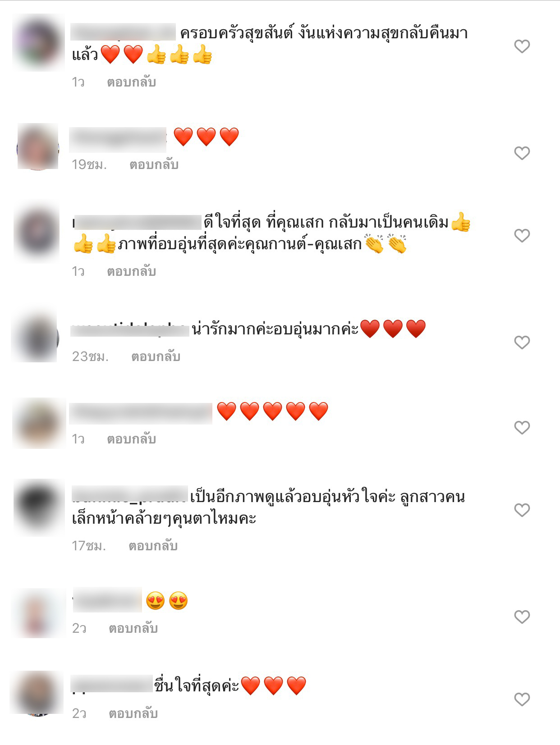
Task: Like the comment with five red hearts
Action: [522, 427]
